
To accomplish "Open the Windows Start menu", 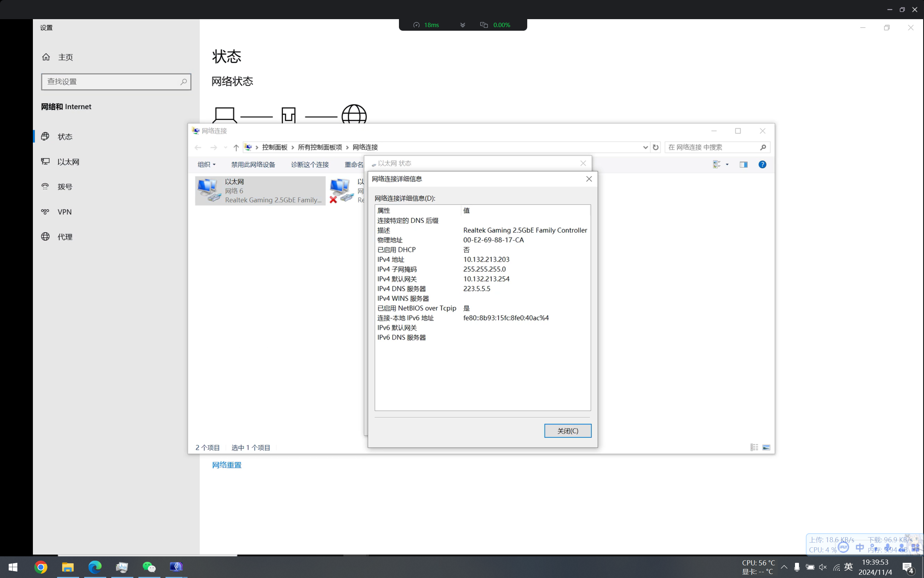I will click(13, 567).
